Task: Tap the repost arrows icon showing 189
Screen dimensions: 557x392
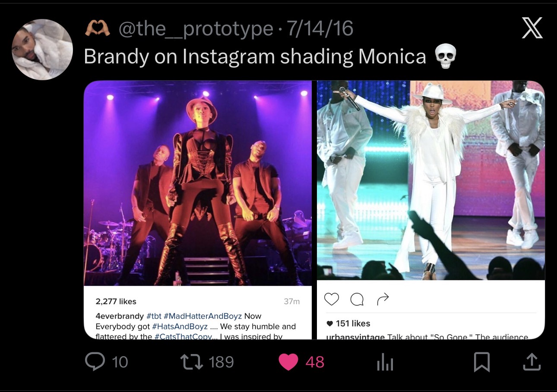Action: (x=193, y=361)
